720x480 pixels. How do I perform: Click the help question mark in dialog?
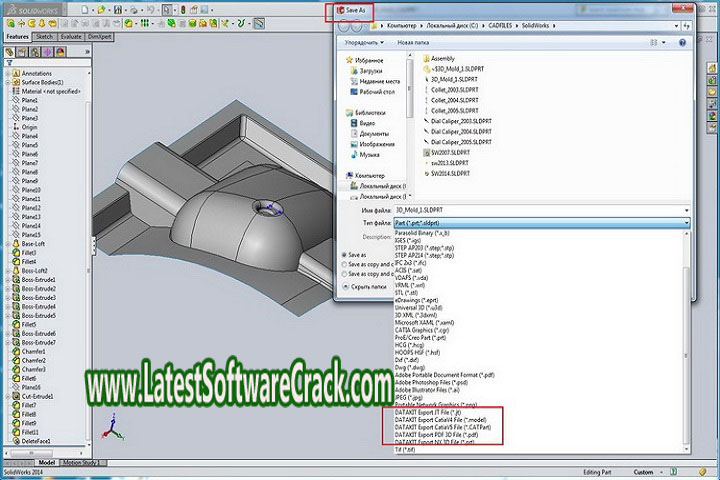coord(682,43)
